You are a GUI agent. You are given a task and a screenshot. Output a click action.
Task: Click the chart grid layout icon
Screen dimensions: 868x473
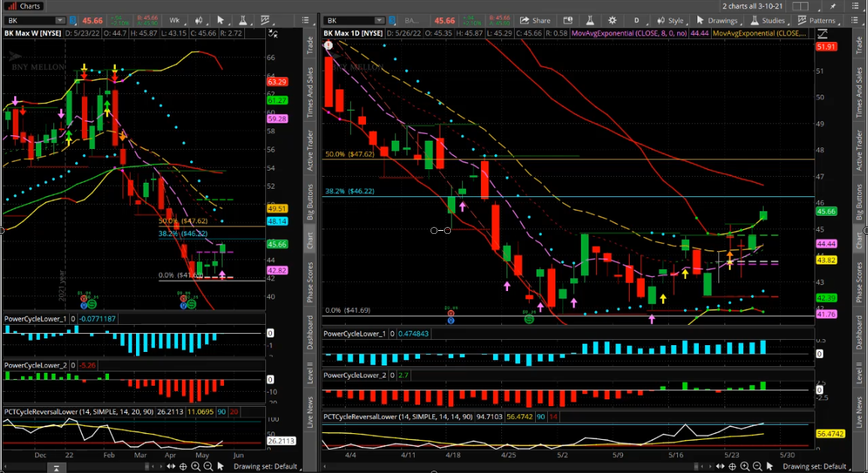click(800, 6)
